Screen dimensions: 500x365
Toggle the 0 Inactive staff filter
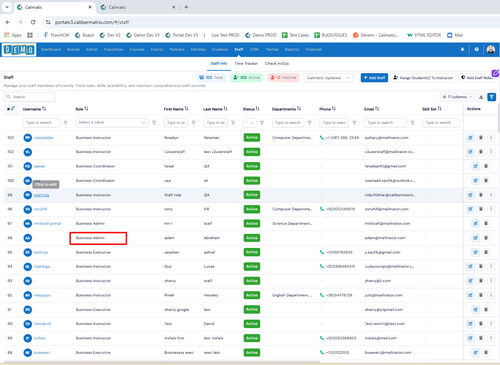point(284,77)
